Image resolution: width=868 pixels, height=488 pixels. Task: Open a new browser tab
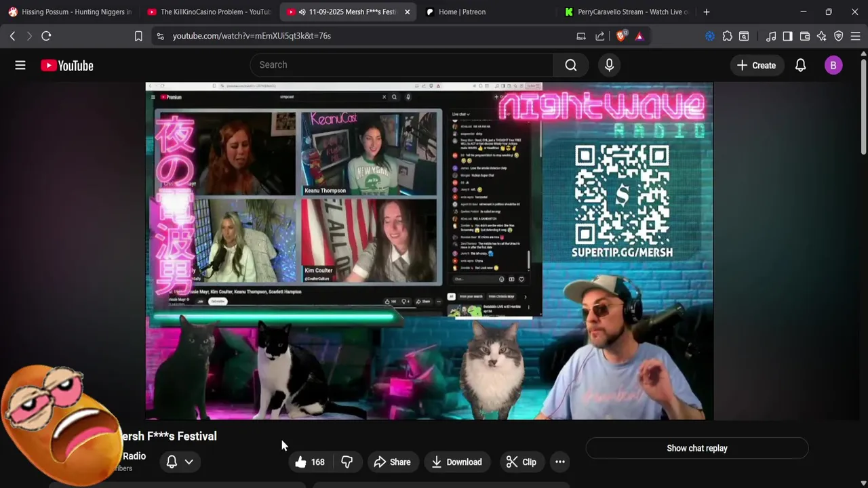coord(707,12)
